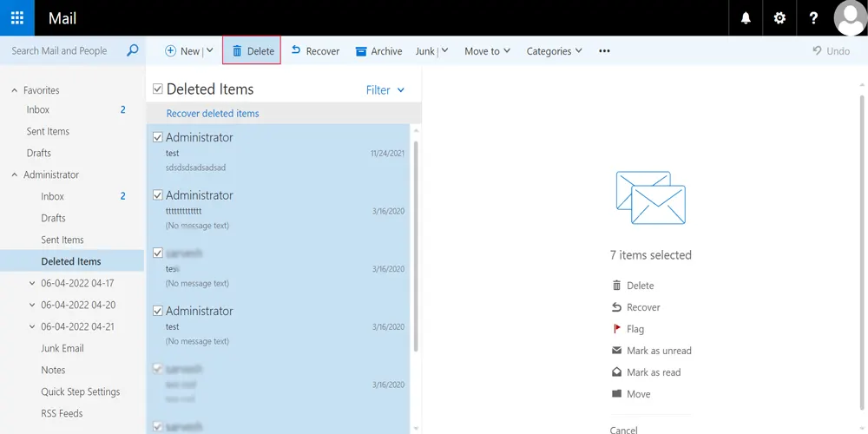Image resolution: width=868 pixels, height=434 pixels.
Task: Click the help question mark icon
Action: 813,18
